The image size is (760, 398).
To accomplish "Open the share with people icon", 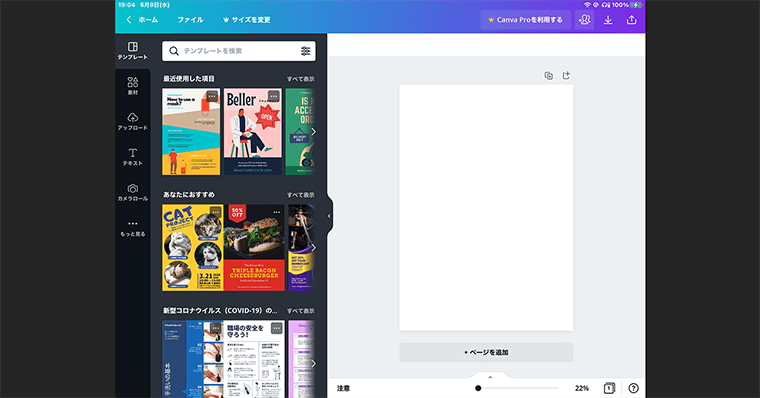I will [x=585, y=20].
